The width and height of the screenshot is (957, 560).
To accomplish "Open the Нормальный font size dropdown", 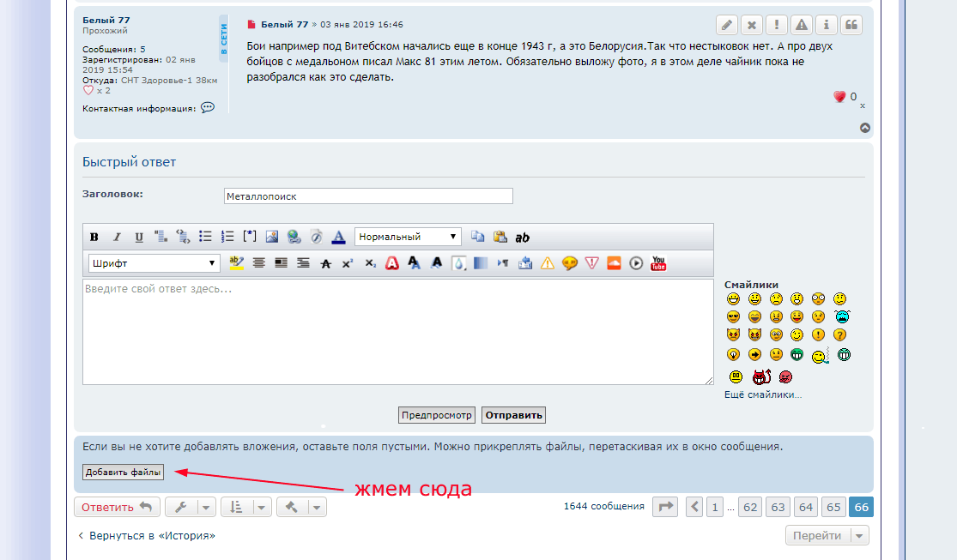I will pyautogui.click(x=408, y=238).
